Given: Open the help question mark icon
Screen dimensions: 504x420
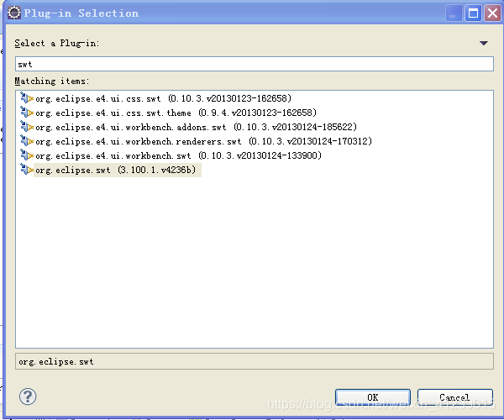Looking at the screenshot, I should (x=28, y=396).
